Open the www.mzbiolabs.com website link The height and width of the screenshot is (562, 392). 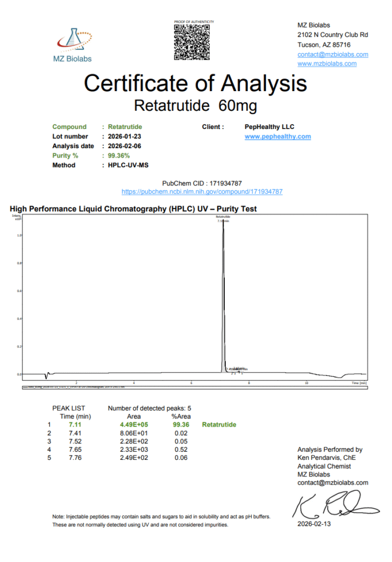click(327, 64)
